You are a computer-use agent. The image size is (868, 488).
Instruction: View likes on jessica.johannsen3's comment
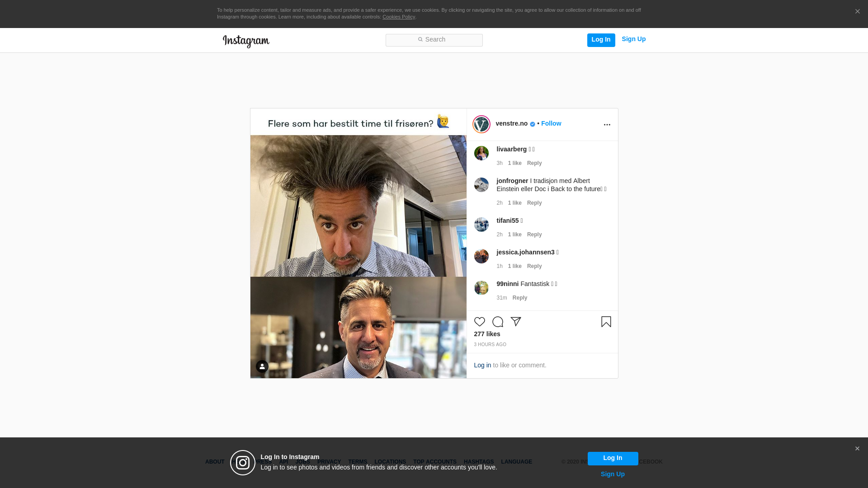pos(514,266)
